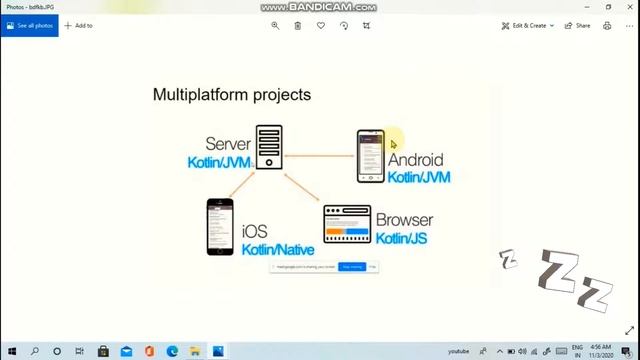Expand the Edit & Create dropdown
This screenshot has width=640, height=360.
pyautogui.click(x=528, y=26)
